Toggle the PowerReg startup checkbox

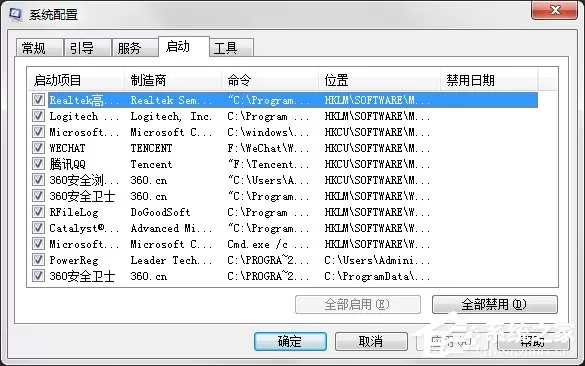tap(38, 260)
